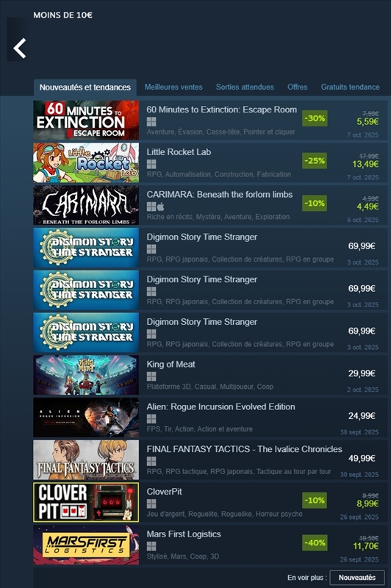Open the CloverPit game thumbnail
The image size is (391, 588).
[x=86, y=503]
